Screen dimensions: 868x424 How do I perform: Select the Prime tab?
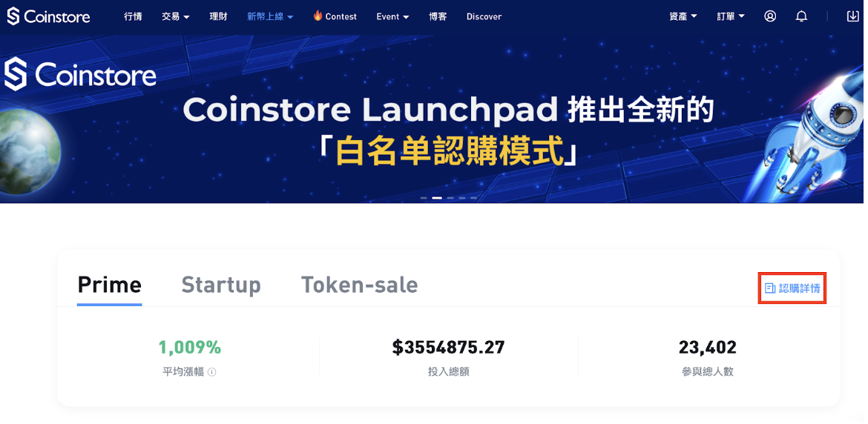[110, 285]
